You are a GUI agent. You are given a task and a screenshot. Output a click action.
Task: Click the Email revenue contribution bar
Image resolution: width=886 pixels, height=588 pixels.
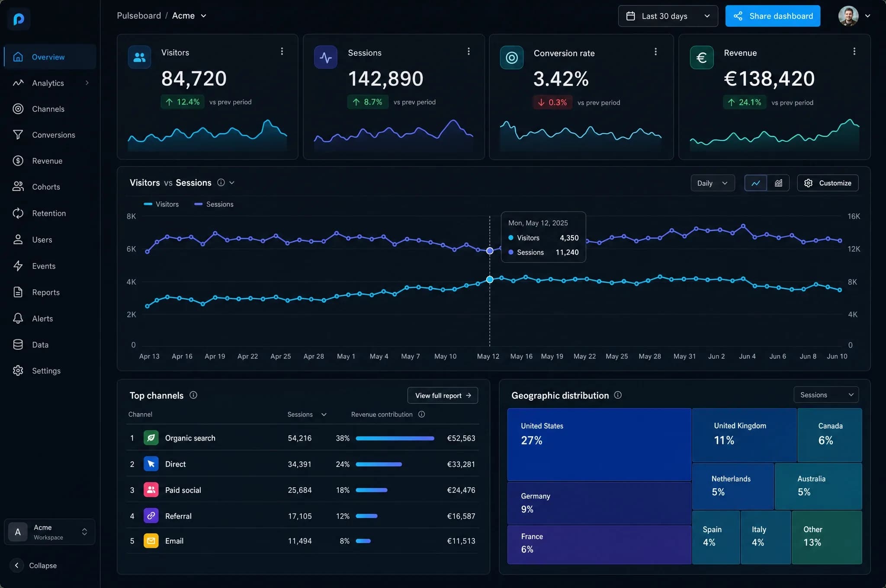(x=363, y=541)
